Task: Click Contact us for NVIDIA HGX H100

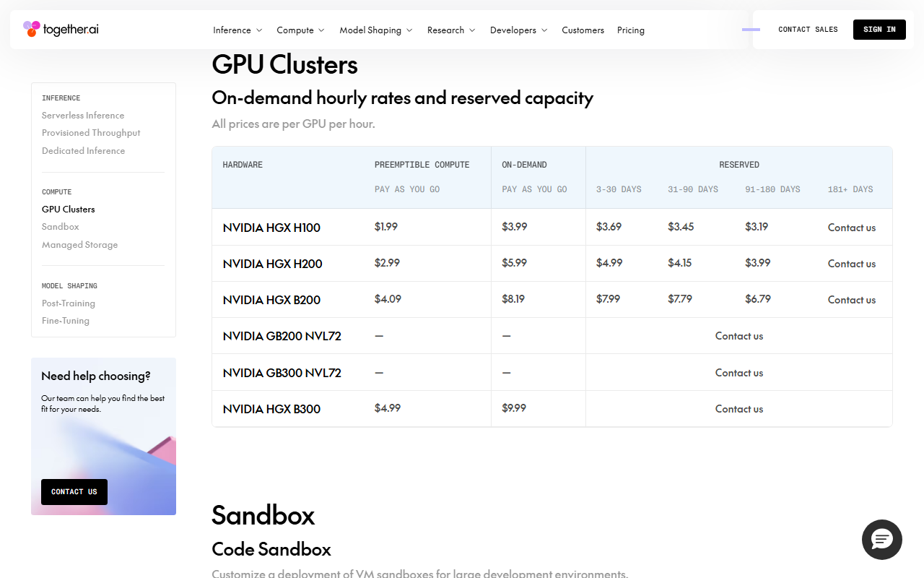Action: click(852, 228)
